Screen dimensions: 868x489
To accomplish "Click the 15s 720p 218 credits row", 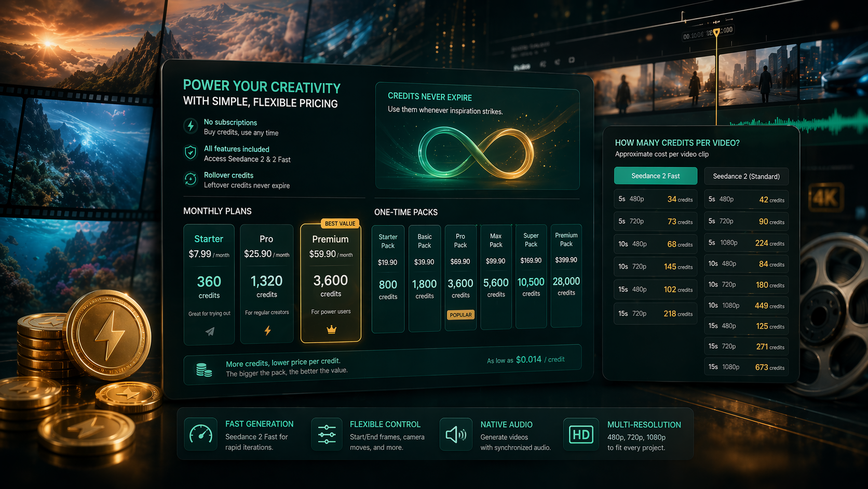I will (x=656, y=314).
